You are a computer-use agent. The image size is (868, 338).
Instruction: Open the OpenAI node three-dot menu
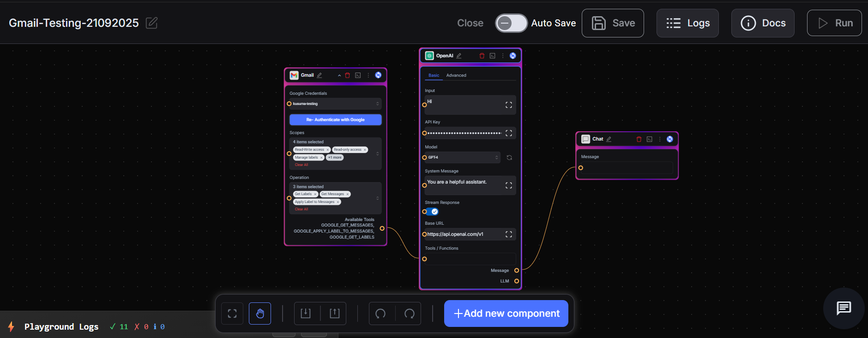pyautogui.click(x=503, y=56)
